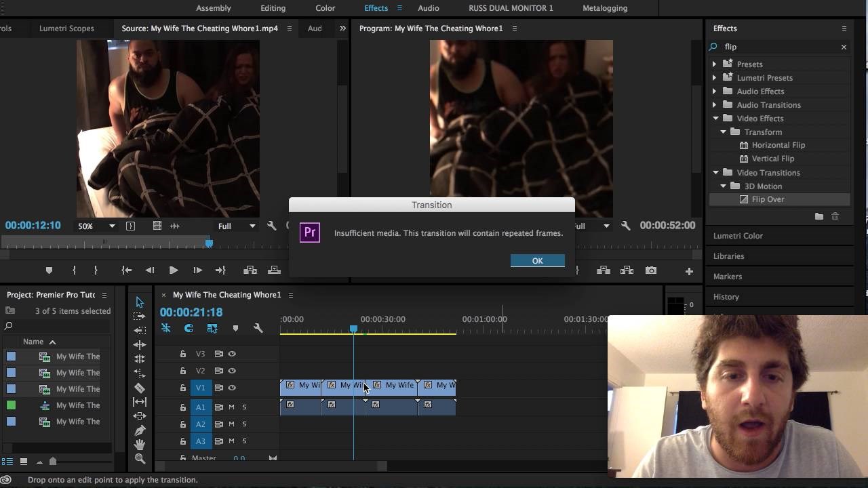Open the Audio workspace tab

coord(428,8)
